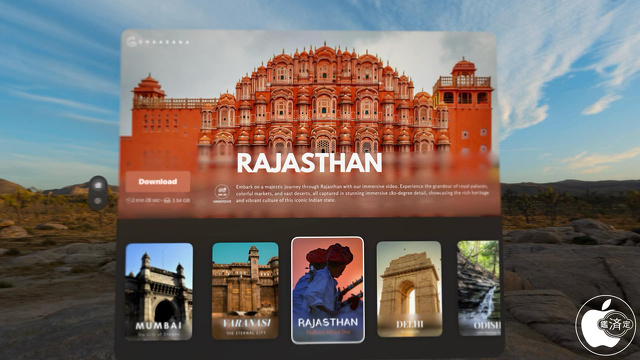Select the upper tab in side ornament
This screenshot has height=360, width=640.
click(98, 185)
